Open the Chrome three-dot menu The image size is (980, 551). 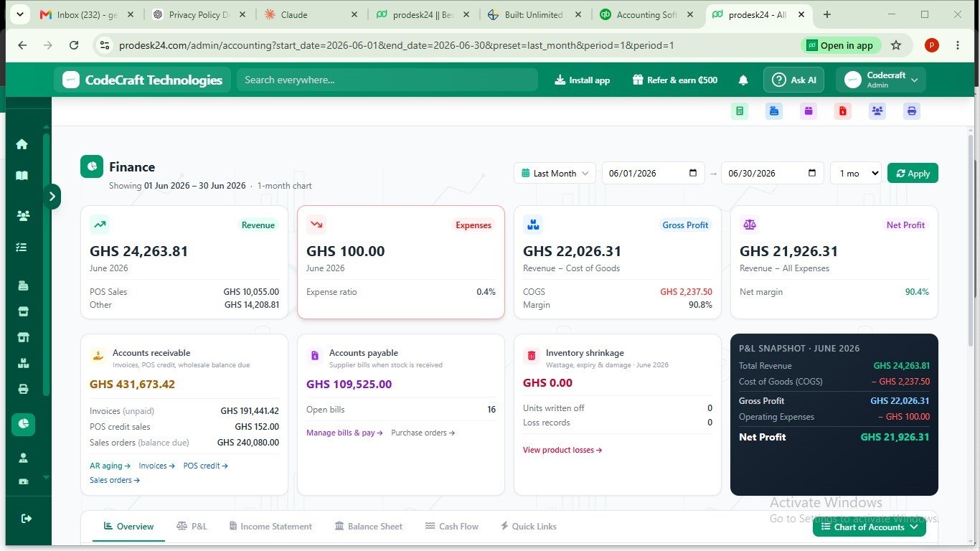(x=958, y=45)
